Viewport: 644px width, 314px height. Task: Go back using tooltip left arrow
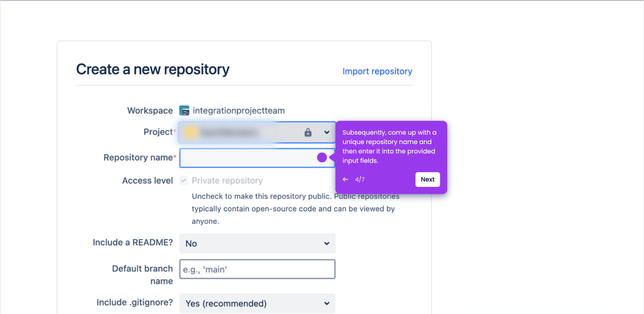point(345,179)
